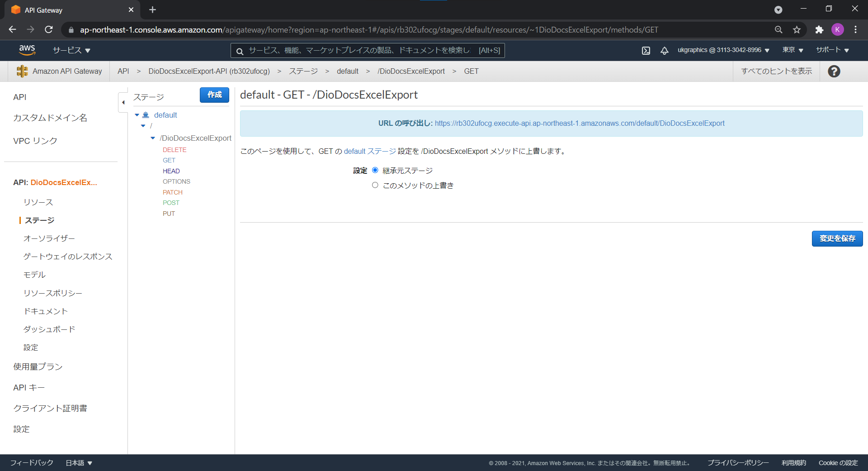Viewport: 868px width, 471px height.
Task: Open カスタムドメイン名 in the sidebar
Action: [50, 118]
